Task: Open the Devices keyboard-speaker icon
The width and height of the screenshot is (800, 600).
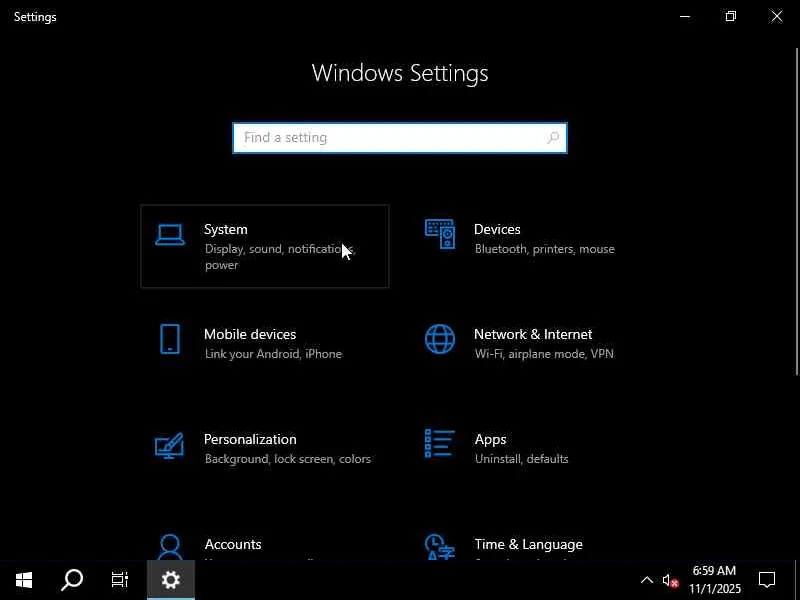Action: pyautogui.click(x=440, y=234)
